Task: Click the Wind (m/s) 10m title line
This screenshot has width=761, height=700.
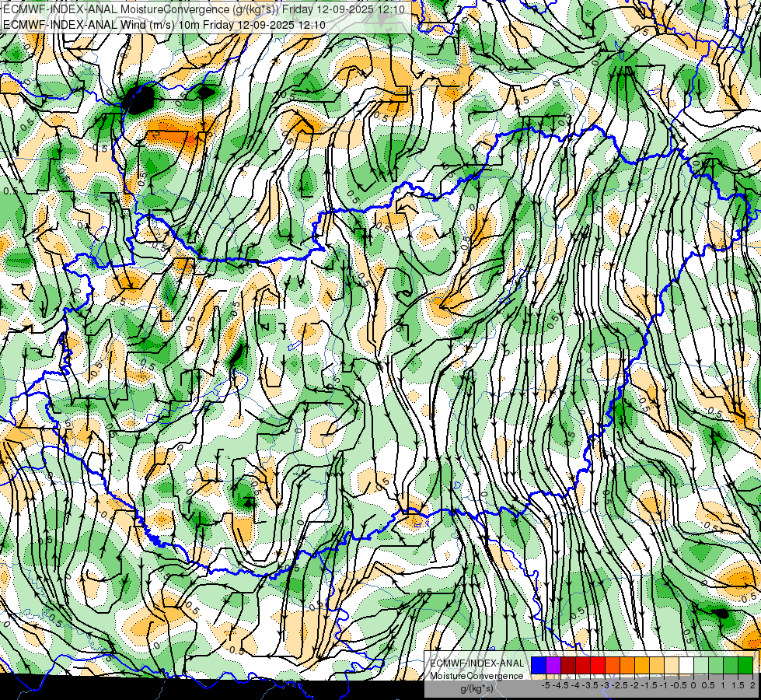Action: pyautogui.click(x=164, y=25)
